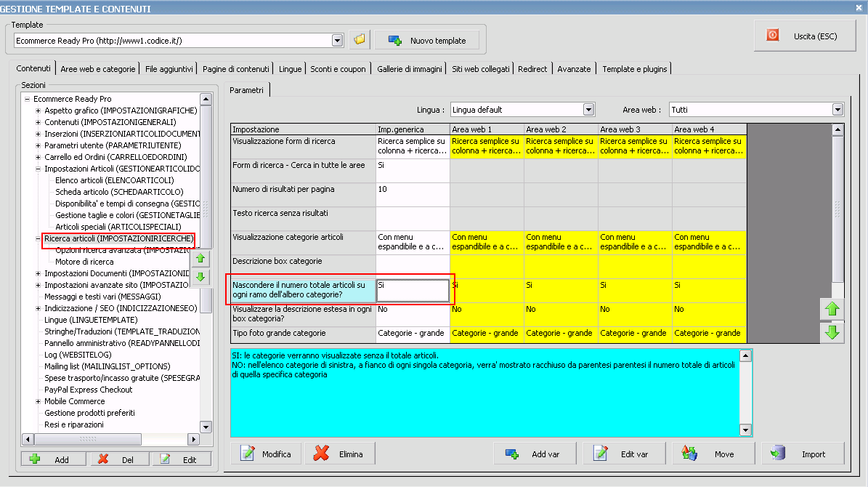Switch to the Sconti e coupon tab

pyautogui.click(x=338, y=69)
